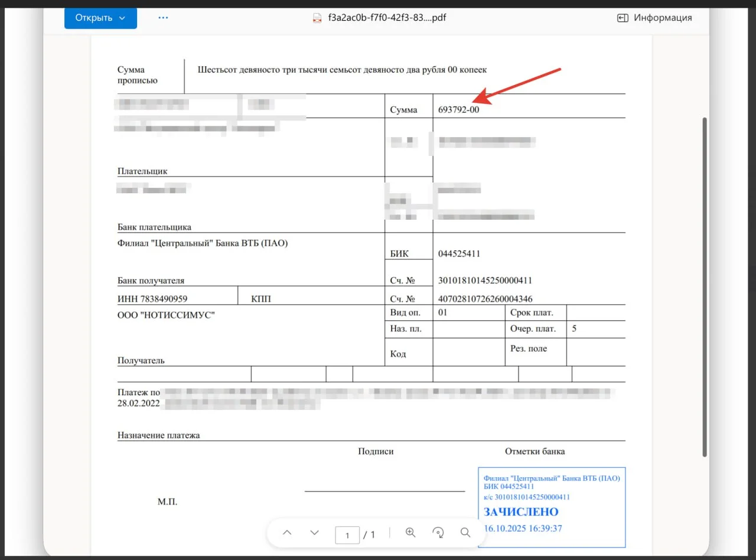Click the rotate page icon

(x=438, y=533)
